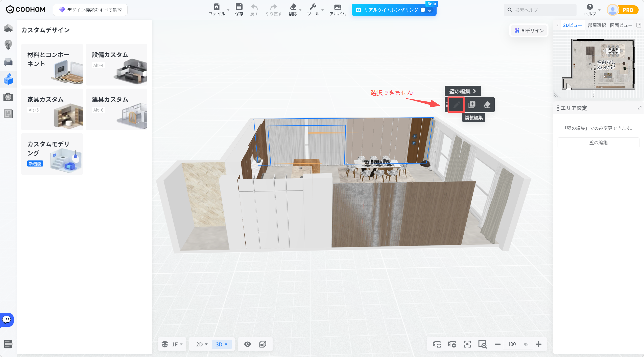The height and width of the screenshot is (357, 644).
Task: Click the pop-out icon beside 図面ビュー
Action: (x=639, y=25)
